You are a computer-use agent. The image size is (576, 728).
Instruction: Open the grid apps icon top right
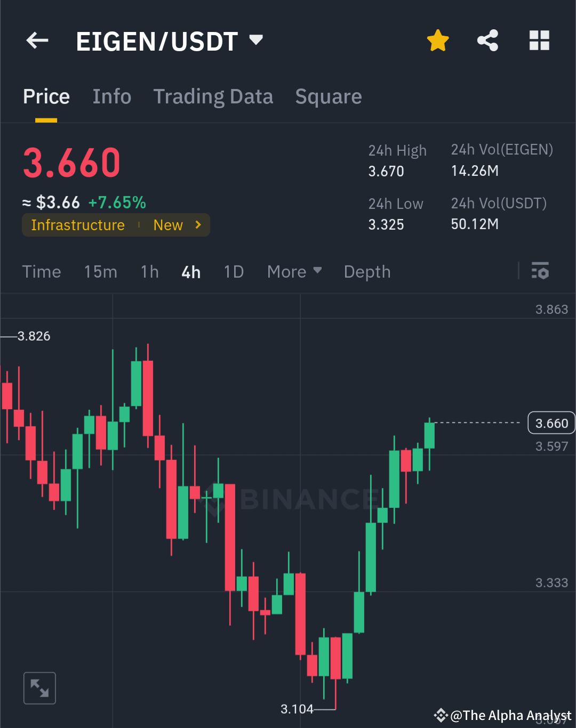click(539, 40)
